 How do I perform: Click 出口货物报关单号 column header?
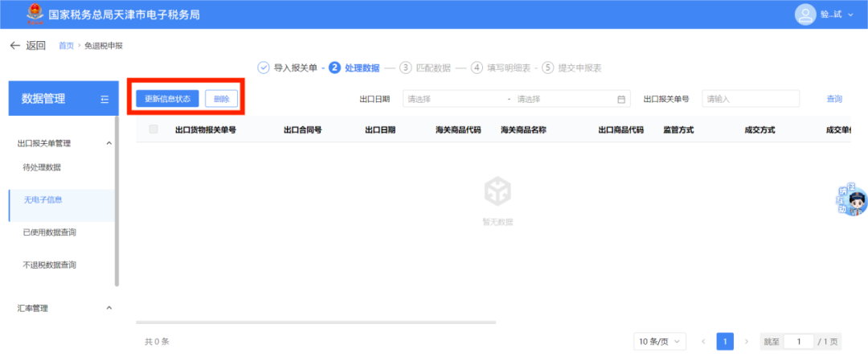pos(206,130)
